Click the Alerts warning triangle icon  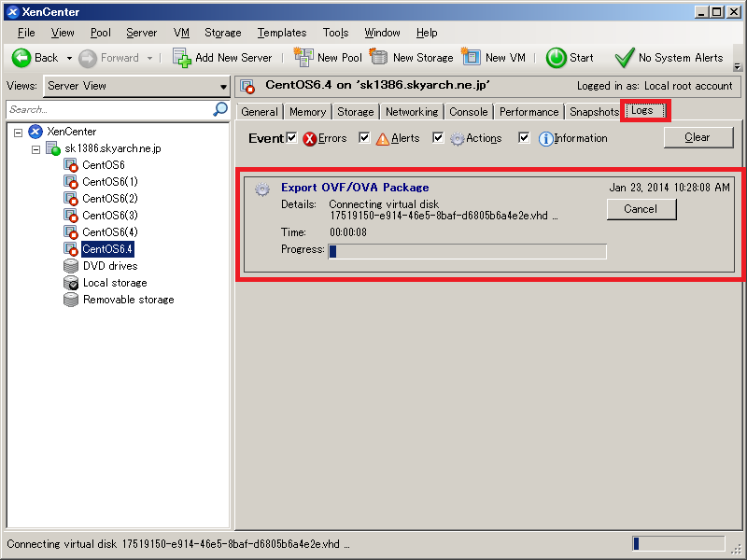click(383, 138)
